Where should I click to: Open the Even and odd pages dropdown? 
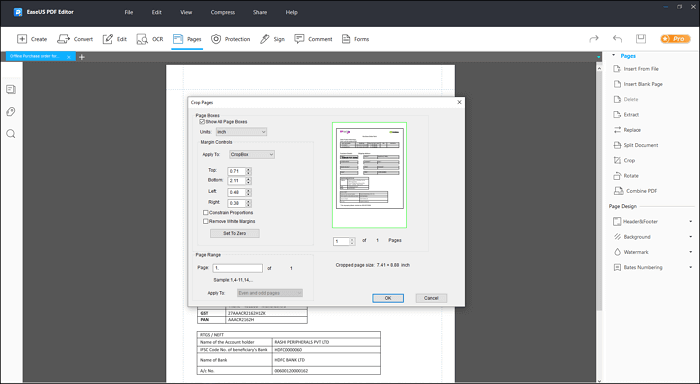[270, 293]
